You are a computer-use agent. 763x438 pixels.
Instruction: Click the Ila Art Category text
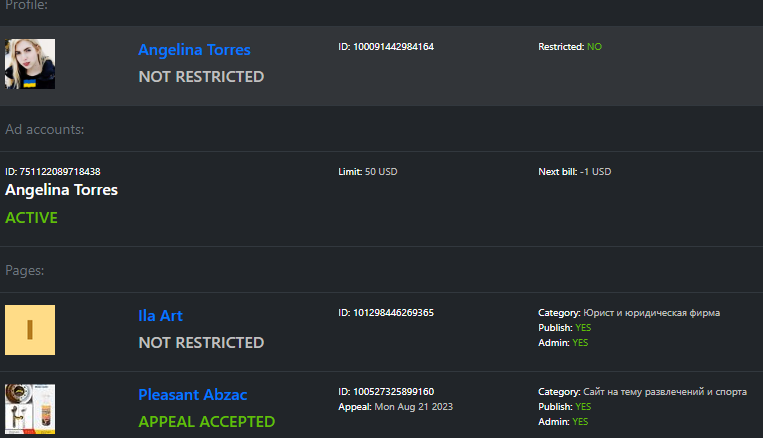click(629, 312)
